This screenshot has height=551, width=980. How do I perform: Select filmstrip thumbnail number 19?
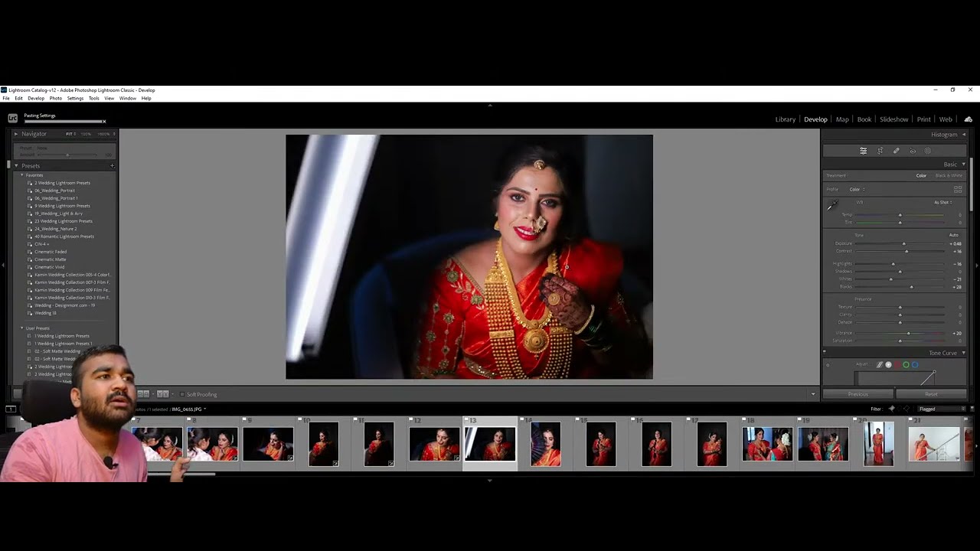point(823,444)
